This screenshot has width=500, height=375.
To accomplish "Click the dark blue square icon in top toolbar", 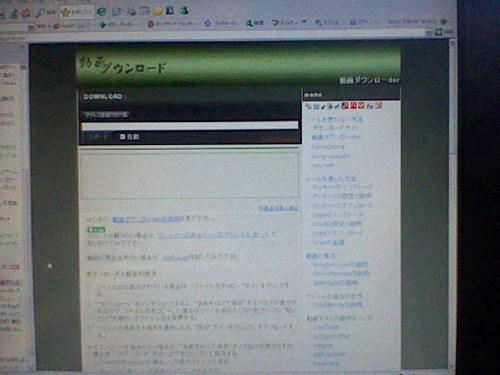I will [x=170, y=10].
